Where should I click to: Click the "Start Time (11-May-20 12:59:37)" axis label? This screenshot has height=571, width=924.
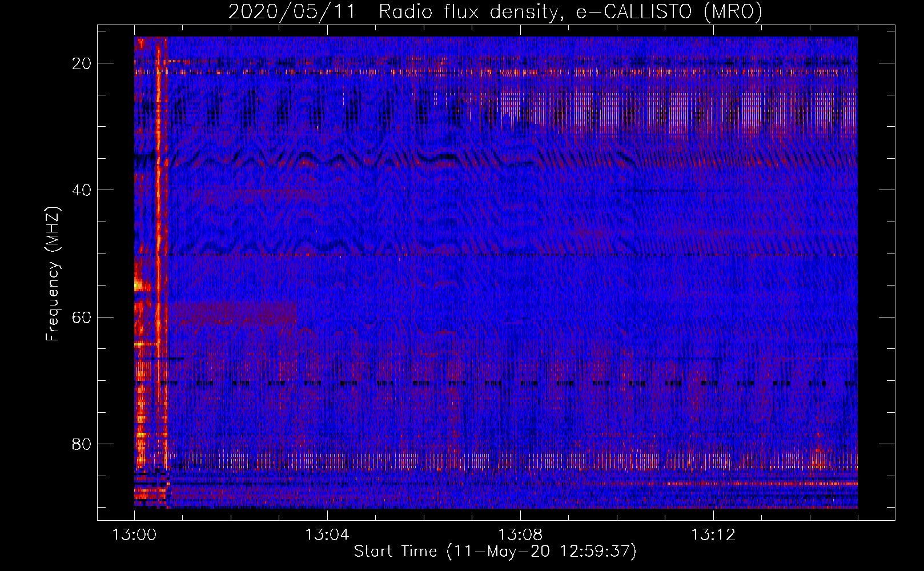[x=495, y=552]
